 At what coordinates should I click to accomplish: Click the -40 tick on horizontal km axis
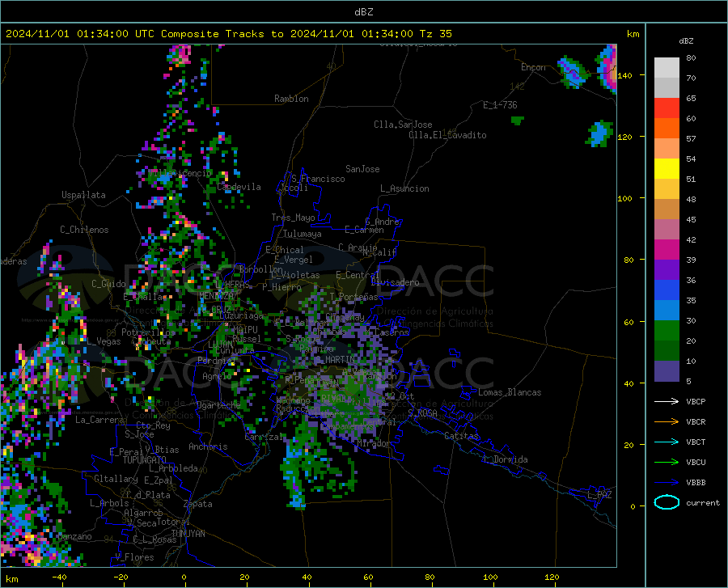59,577
